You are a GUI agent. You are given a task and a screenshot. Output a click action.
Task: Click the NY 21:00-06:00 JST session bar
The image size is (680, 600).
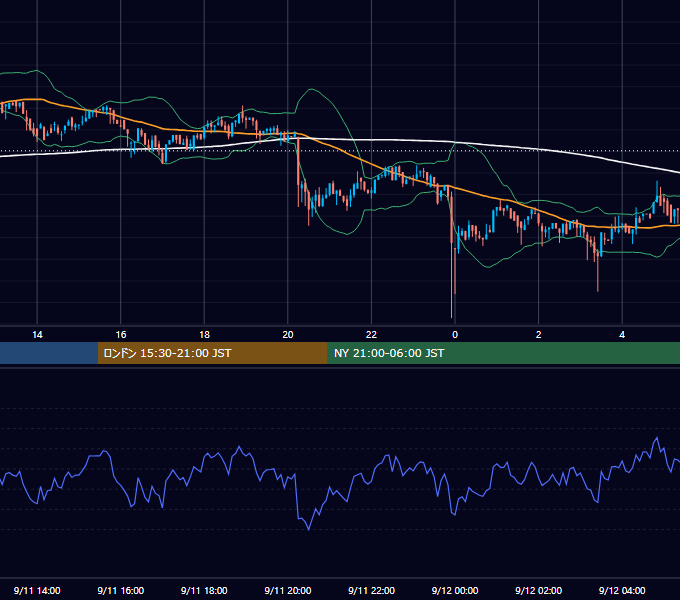(x=503, y=353)
